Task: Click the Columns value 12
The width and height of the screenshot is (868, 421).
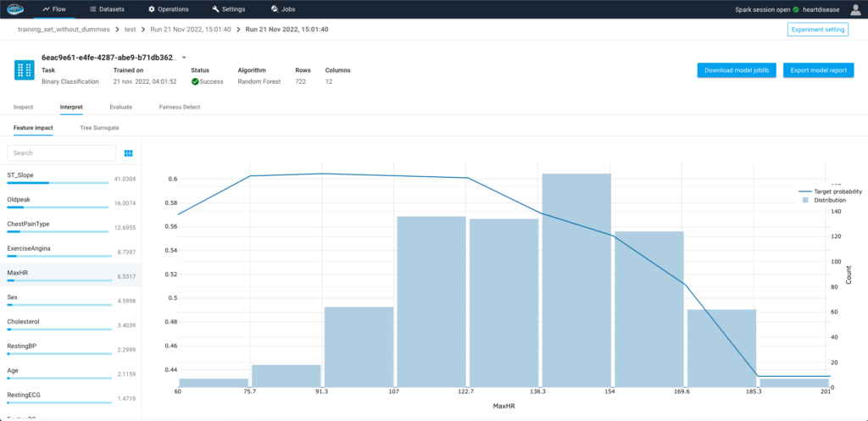Action: (x=328, y=81)
